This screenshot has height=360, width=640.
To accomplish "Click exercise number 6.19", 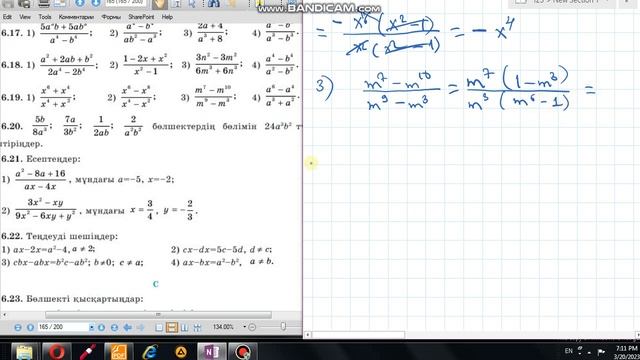I will pyautogui.click(x=11, y=97).
